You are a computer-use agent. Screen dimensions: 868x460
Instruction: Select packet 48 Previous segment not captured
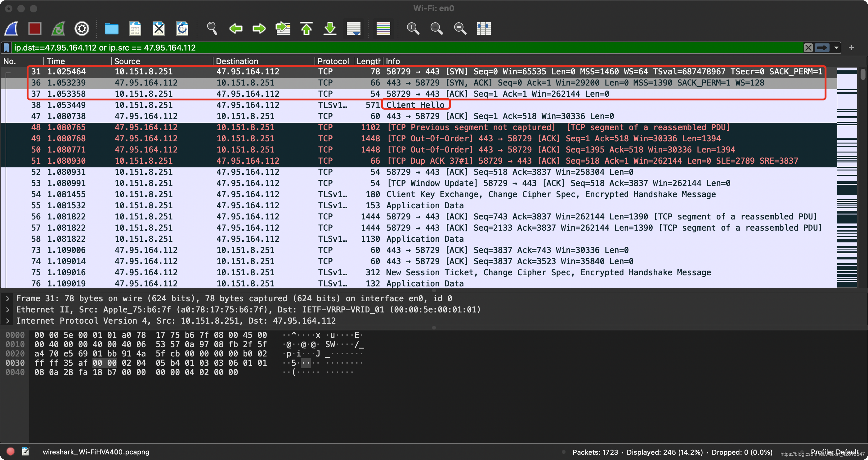pyautogui.click(x=418, y=127)
